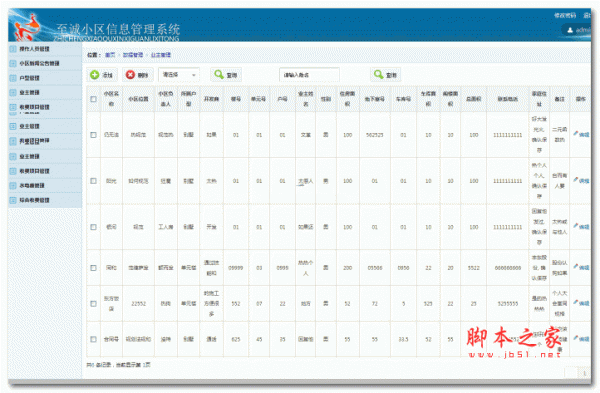This screenshot has height=393, width=600.
Task: Click the red X 删除 delete icon
Action: pos(130,75)
